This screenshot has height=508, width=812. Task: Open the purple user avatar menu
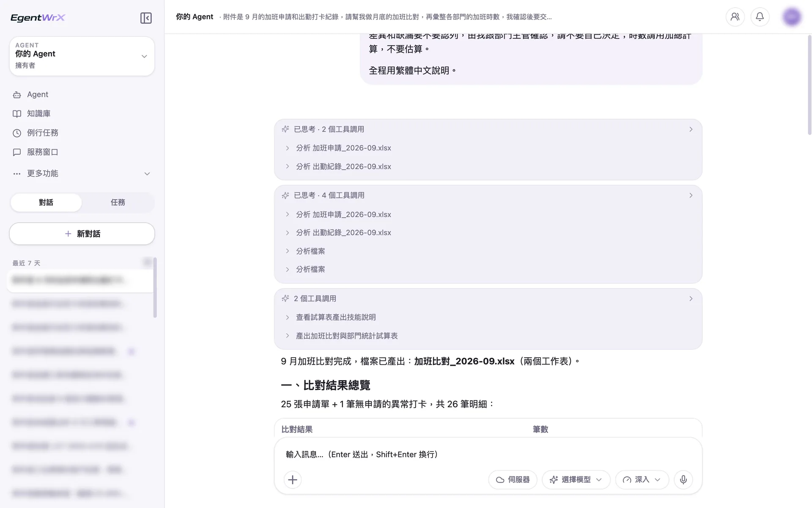tap(792, 17)
